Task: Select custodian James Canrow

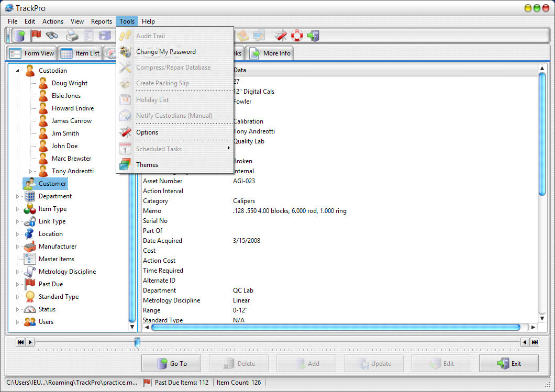Action: pos(72,121)
